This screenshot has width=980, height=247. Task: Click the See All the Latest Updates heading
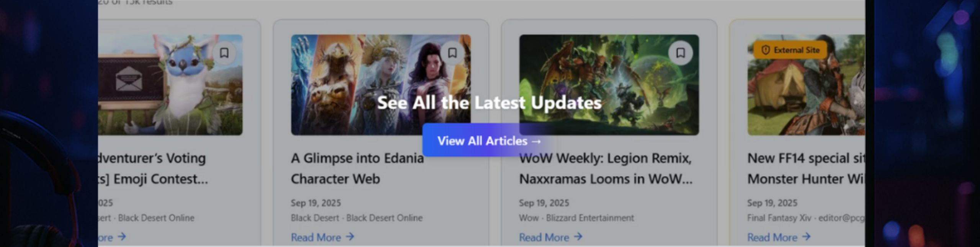click(489, 103)
